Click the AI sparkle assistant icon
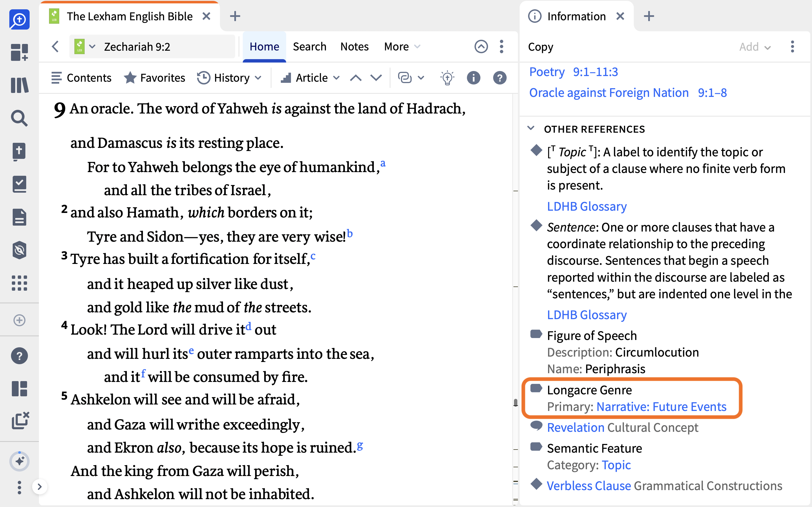This screenshot has height=507, width=812. click(x=19, y=461)
